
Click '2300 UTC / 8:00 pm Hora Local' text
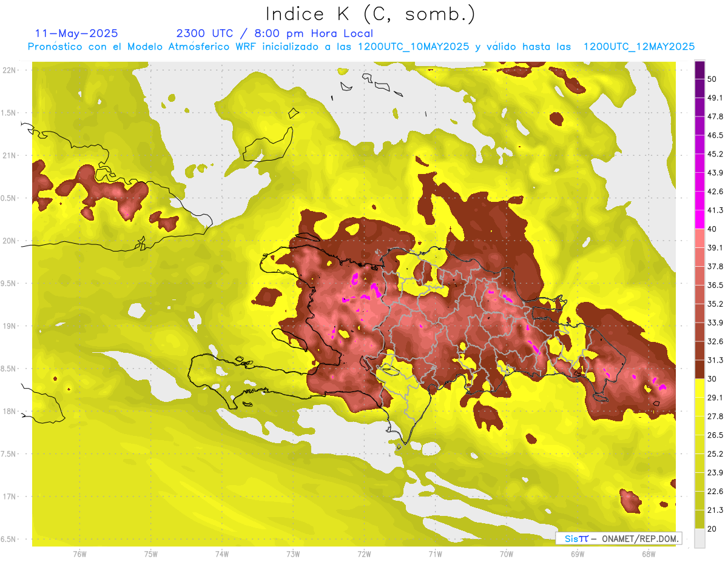275,33
